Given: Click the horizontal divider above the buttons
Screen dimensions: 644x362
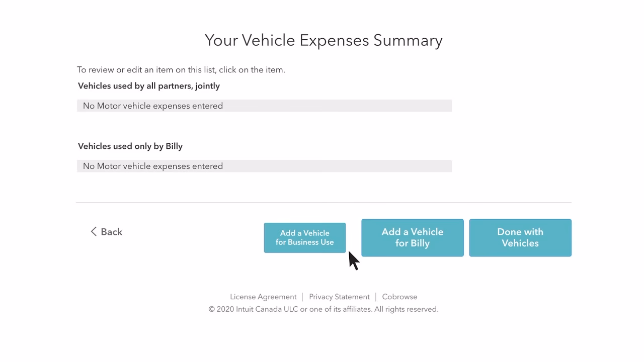Looking at the screenshot, I should (324, 203).
